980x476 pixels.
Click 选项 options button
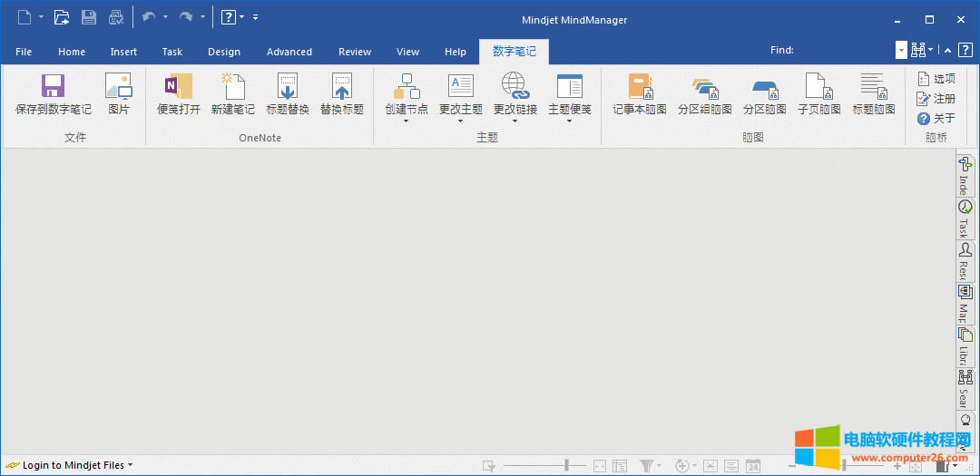tap(936, 79)
